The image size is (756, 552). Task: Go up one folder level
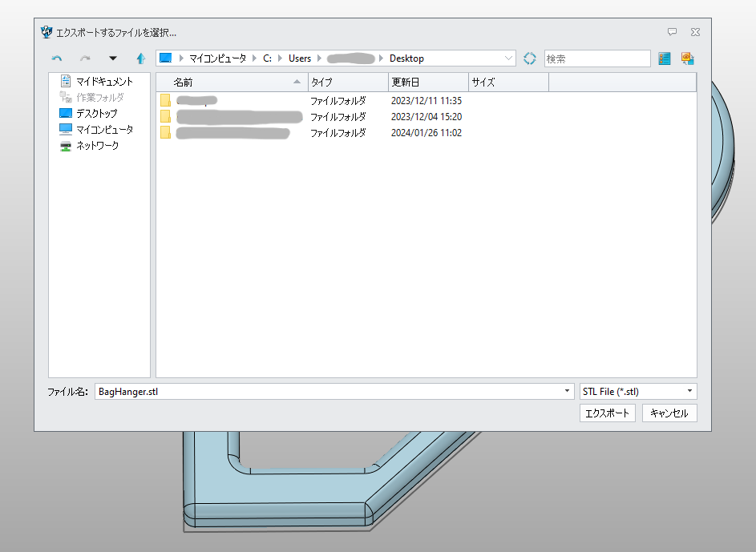coord(141,58)
